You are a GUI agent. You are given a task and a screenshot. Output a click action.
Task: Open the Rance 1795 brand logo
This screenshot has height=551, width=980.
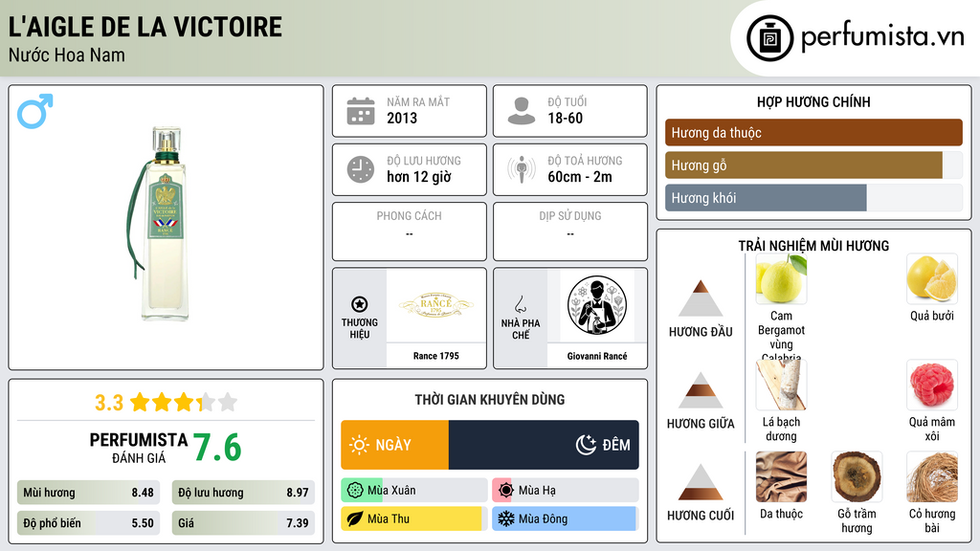coord(436,305)
